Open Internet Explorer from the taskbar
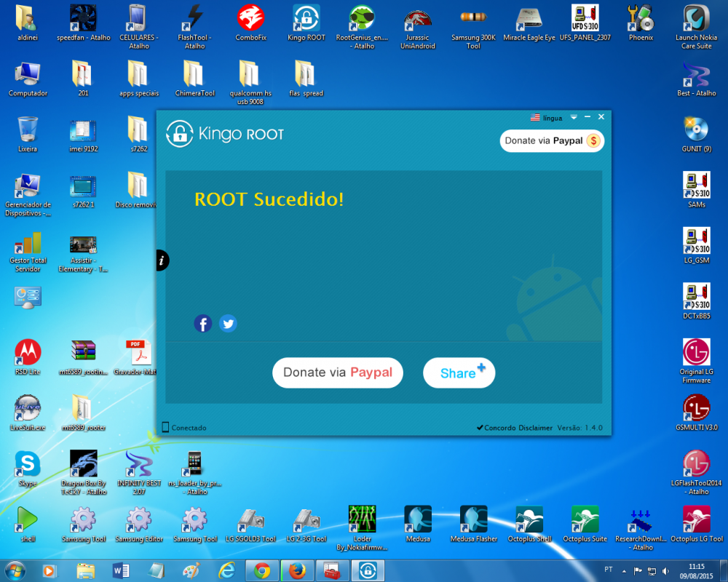This screenshot has width=728, height=582. 226,571
